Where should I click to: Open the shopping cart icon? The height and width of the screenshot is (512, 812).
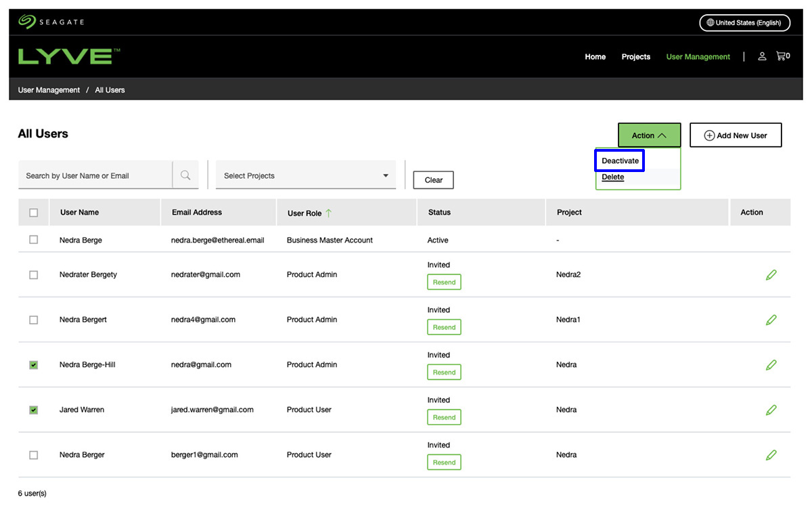(783, 56)
